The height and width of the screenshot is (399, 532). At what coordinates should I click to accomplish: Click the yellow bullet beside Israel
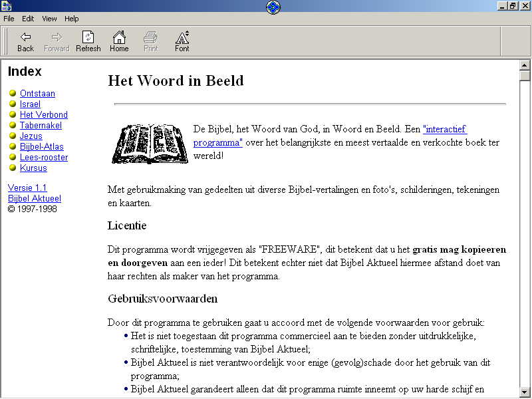[x=13, y=104]
